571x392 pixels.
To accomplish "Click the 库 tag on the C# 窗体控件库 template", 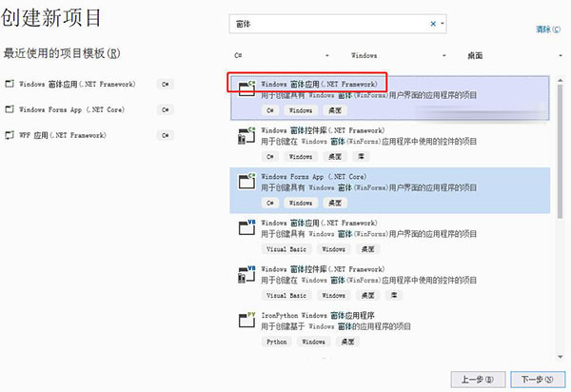I will [362, 156].
